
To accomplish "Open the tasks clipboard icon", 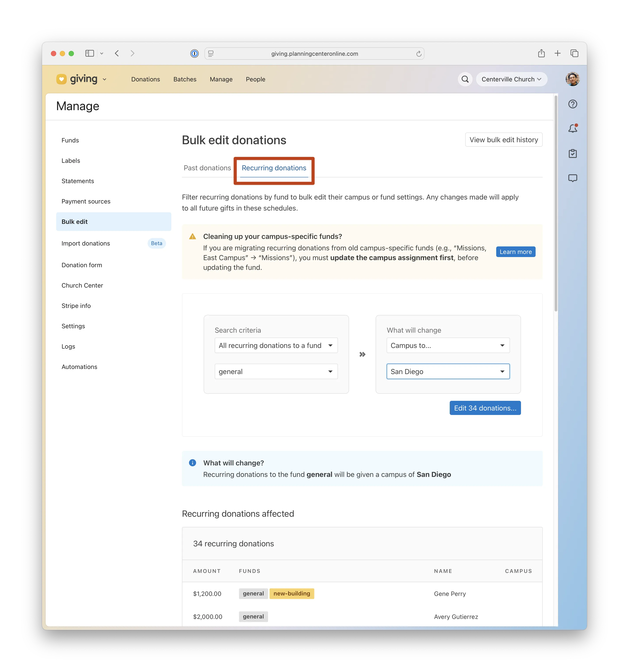I will [573, 154].
